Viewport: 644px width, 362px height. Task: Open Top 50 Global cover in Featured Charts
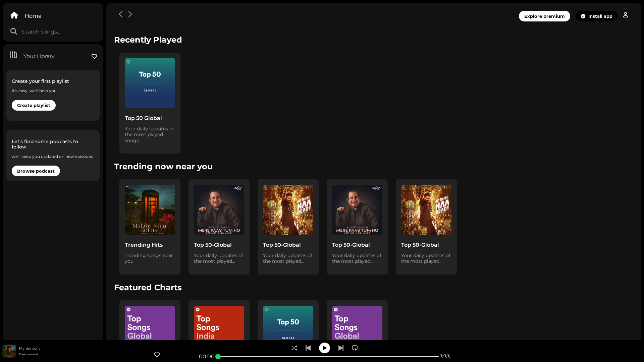[x=288, y=323]
